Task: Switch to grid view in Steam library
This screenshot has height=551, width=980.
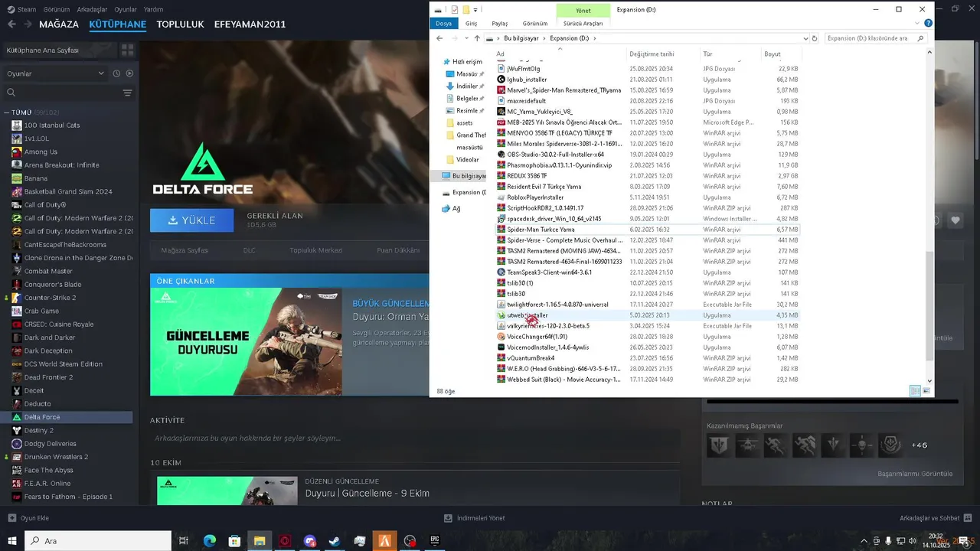Action: click(x=127, y=50)
